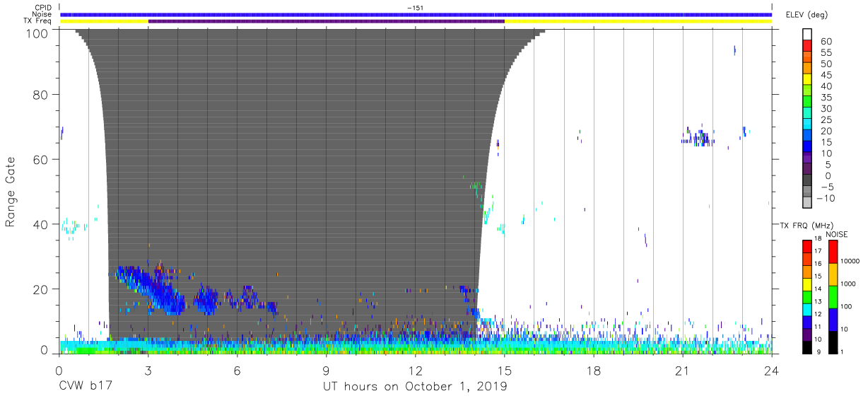The width and height of the screenshot is (868, 401).
Task: Click the "UT hours on October 1, 2019" axis title
Action: point(416,386)
